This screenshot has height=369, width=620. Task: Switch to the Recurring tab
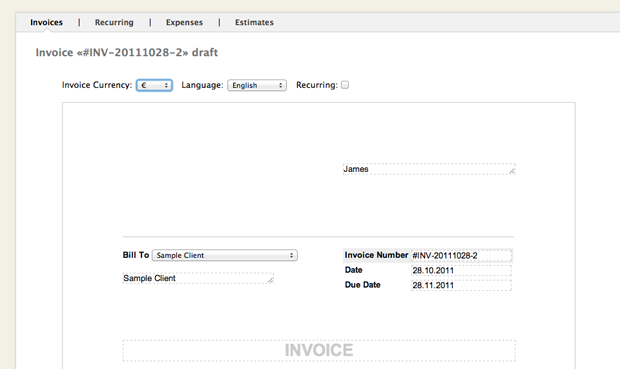114,23
